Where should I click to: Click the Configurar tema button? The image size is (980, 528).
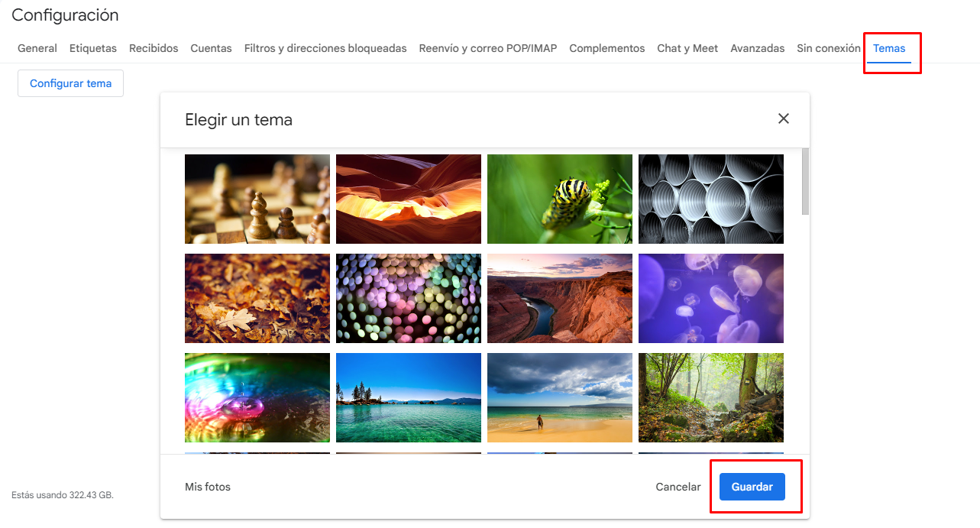(70, 83)
